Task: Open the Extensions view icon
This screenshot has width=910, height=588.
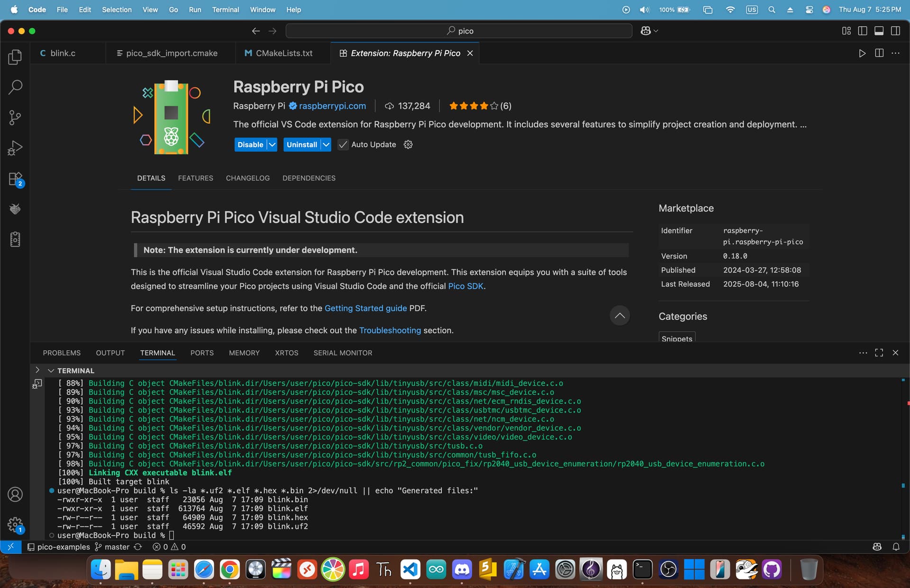Action: click(x=15, y=179)
